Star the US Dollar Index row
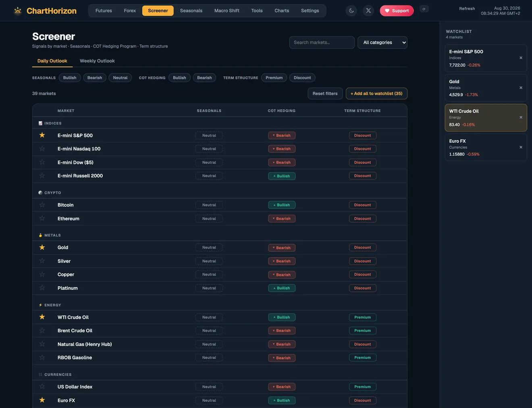532x408 pixels. 42,387
